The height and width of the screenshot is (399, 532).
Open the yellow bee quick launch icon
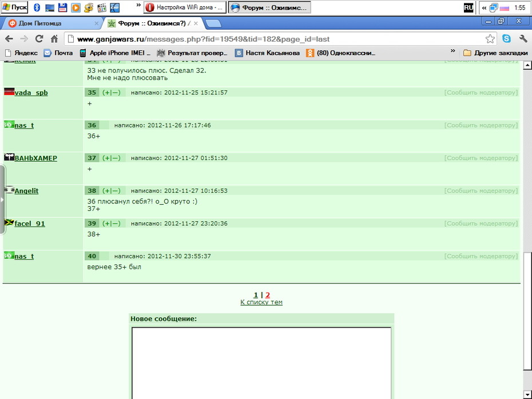pyautogui.click(x=89, y=7)
